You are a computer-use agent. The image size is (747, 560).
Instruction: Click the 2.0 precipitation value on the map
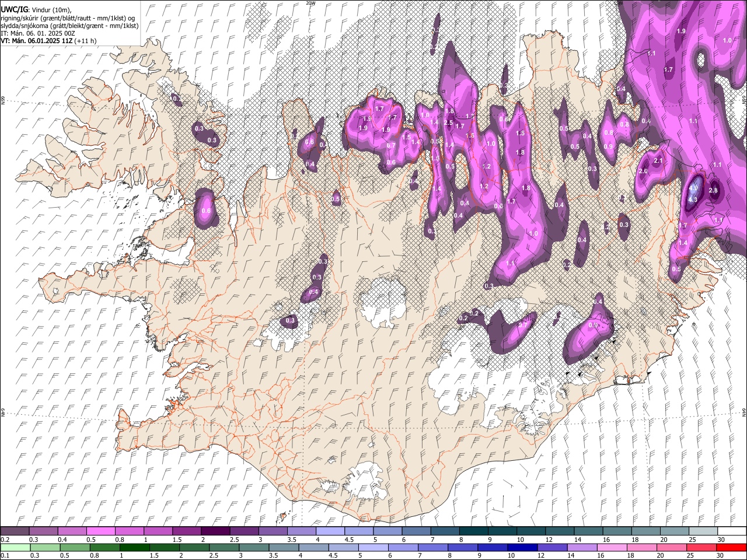point(643,171)
